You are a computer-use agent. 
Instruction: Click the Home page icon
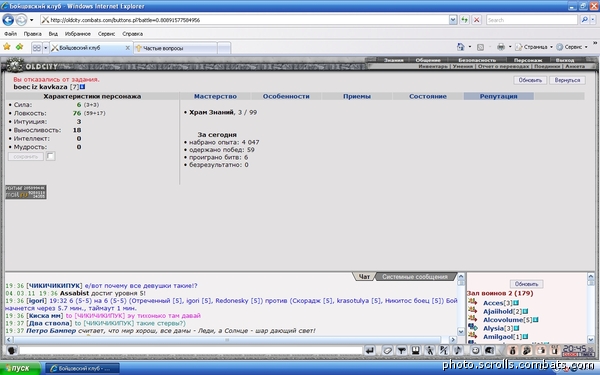461,47
